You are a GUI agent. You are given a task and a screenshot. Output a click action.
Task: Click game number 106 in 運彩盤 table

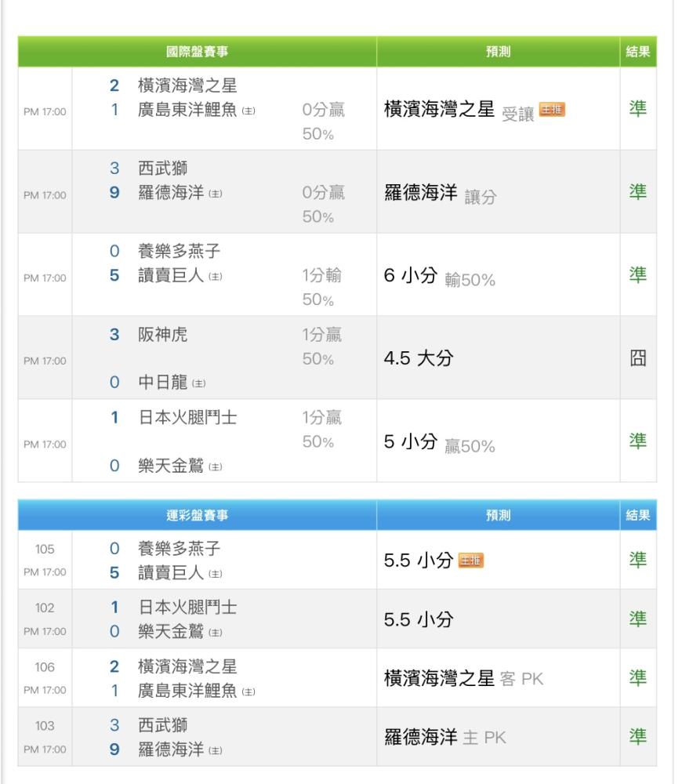click(45, 667)
